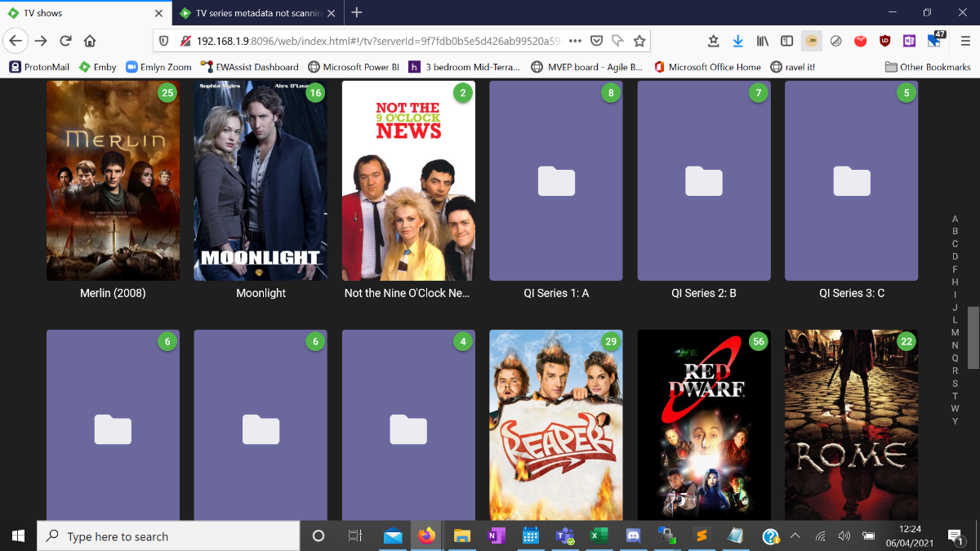Open Discord from the taskbar
The width and height of the screenshot is (980, 551).
click(x=633, y=536)
